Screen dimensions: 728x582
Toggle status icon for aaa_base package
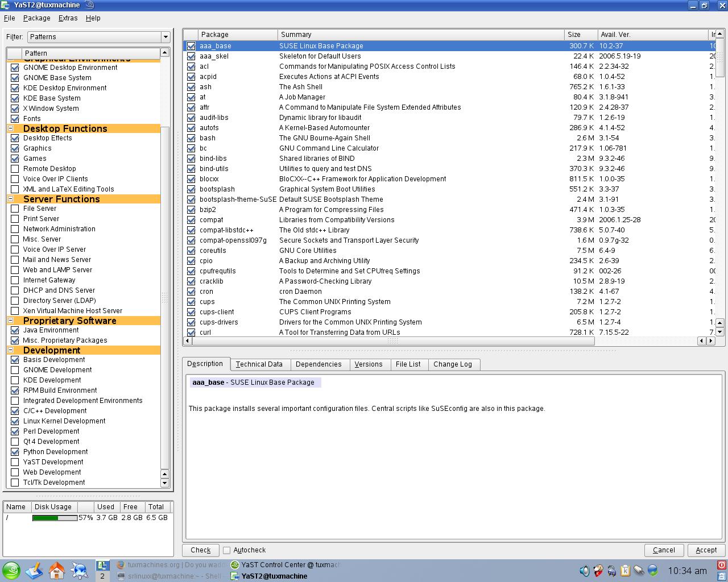[191, 46]
